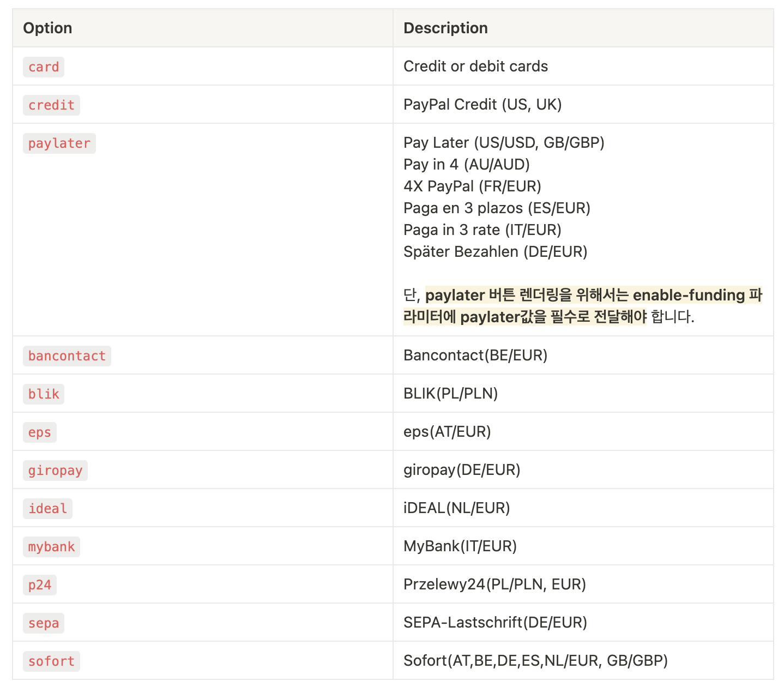Select the 'eps' option code
This screenshot has width=784, height=699.
[40, 432]
